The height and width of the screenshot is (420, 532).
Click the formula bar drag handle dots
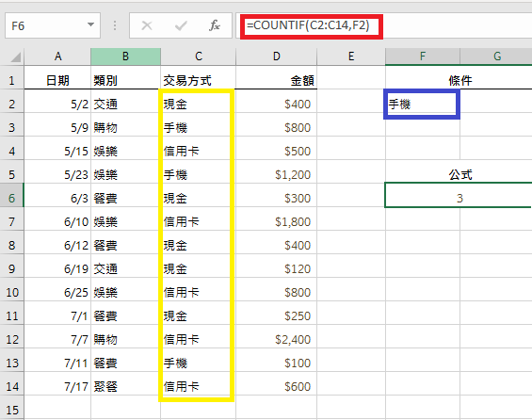click(x=115, y=25)
